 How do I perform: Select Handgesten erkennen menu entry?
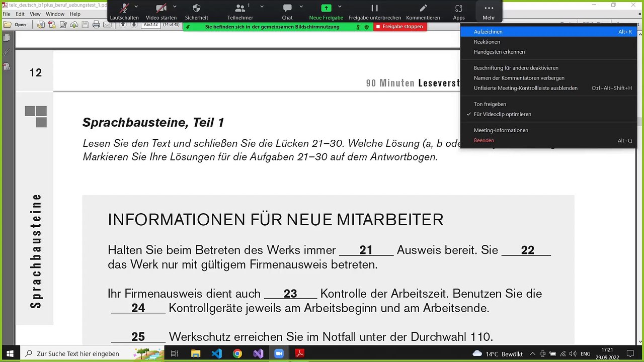[548, 52]
